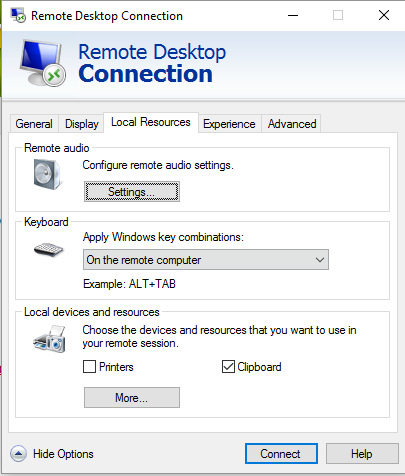Open the Windows key combinations dropdown
This screenshot has height=476, width=405.
click(x=206, y=260)
